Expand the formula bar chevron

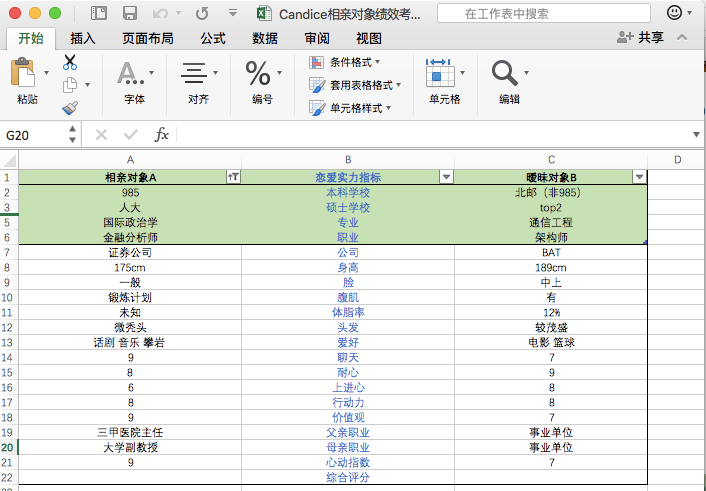[x=696, y=134]
